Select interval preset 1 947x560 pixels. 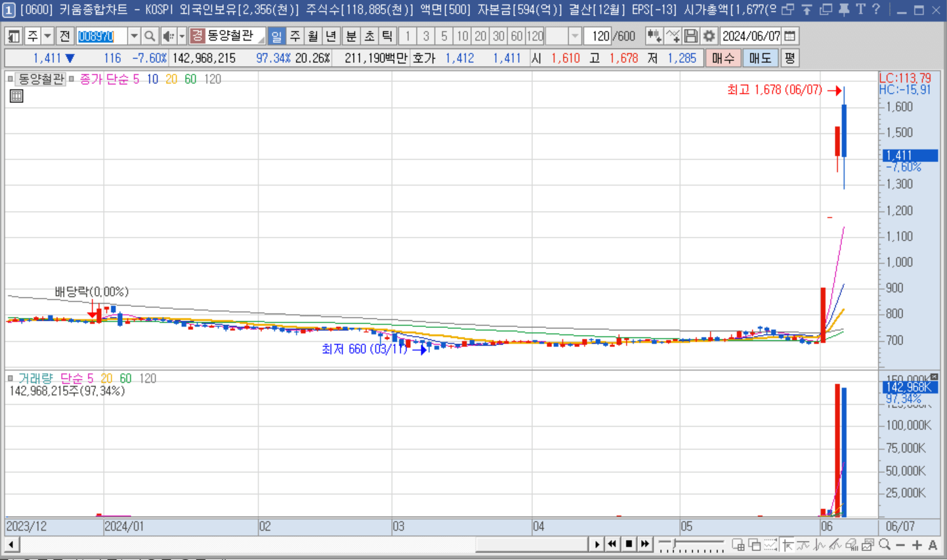pyautogui.click(x=408, y=36)
